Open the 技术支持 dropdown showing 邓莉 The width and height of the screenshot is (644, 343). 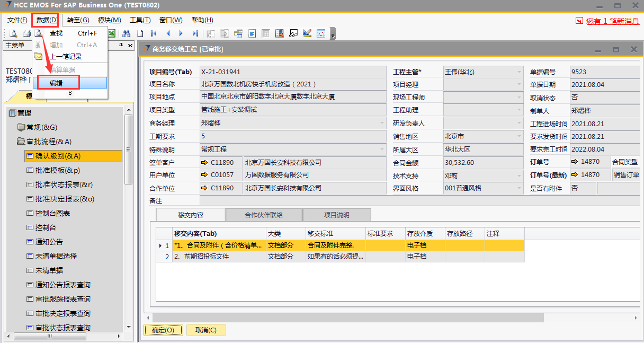coord(519,175)
